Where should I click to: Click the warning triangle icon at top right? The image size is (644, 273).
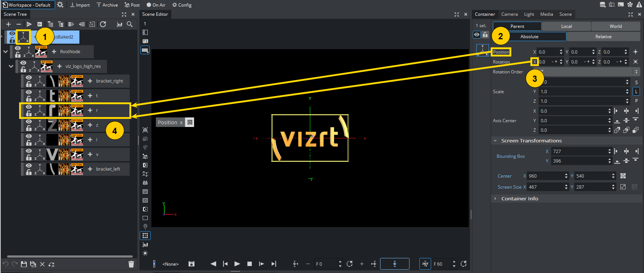pos(640,5)
